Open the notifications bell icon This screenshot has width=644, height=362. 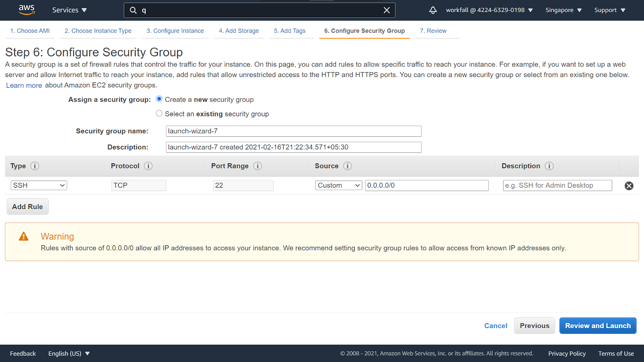(x=433, y=10)
